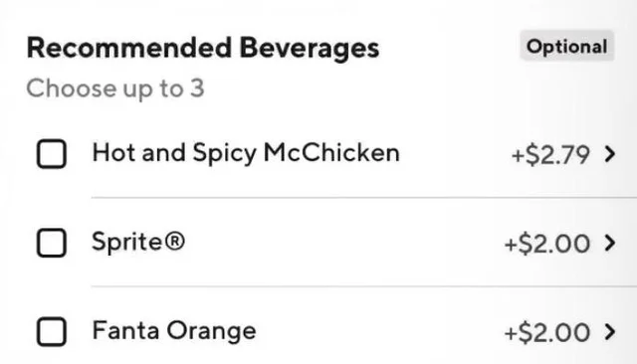The height and width of the screenshot is (364, 637).
Task: Click the +$2.79 price
Action: coord(550,154)
